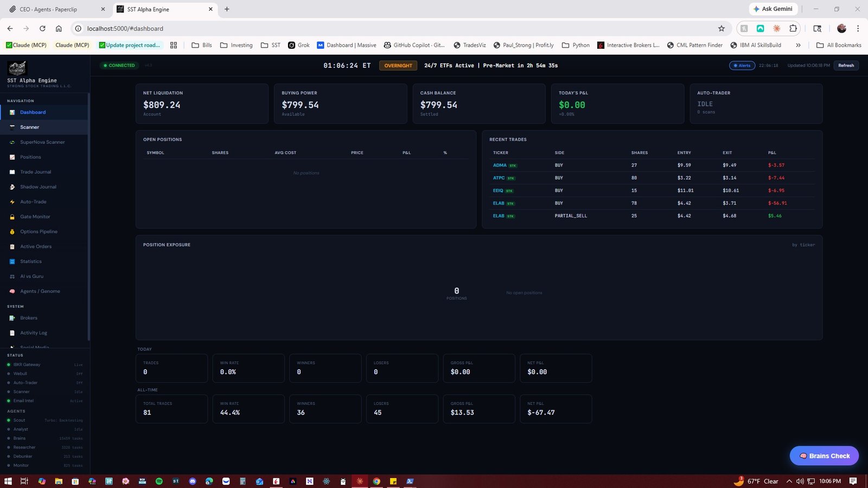This screenshot has width=868, height=488.
Task: Select Statistics in the navigation menu
Action: [44, 261]
